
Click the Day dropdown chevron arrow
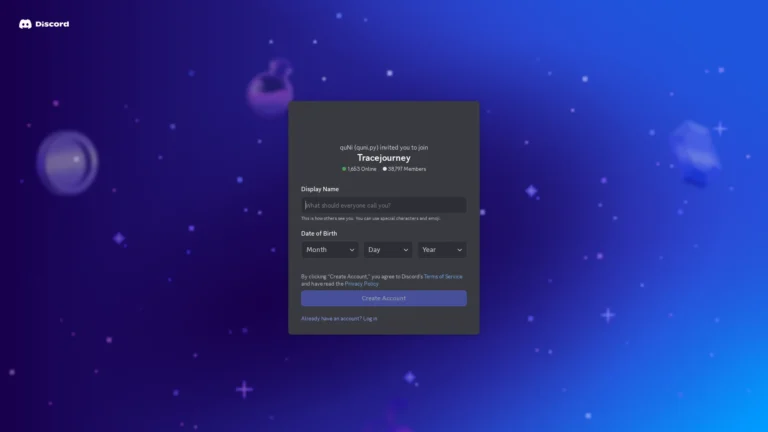tap(406, 250)
